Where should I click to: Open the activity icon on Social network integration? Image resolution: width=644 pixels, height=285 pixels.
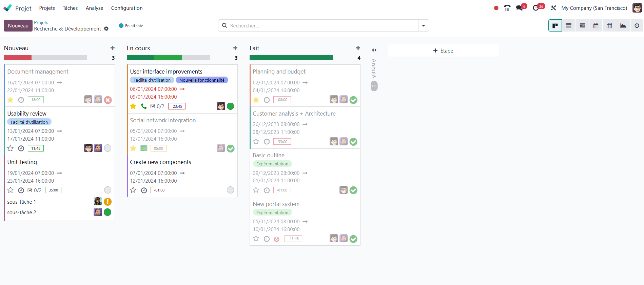coord(144,148)
